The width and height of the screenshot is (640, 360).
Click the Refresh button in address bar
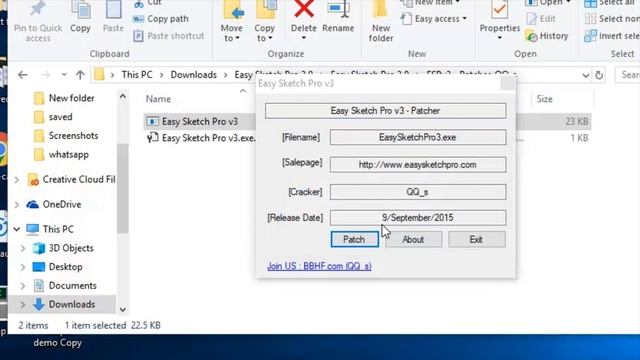(599, 75)
